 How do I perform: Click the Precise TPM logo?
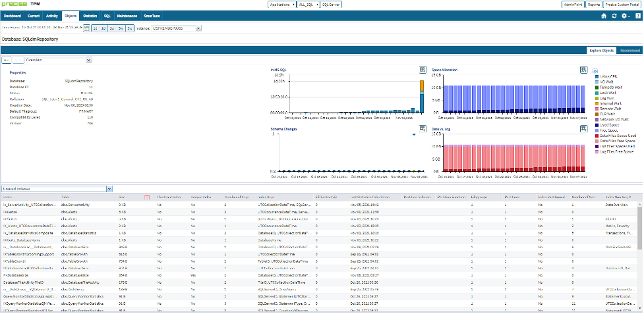(19, 4)
